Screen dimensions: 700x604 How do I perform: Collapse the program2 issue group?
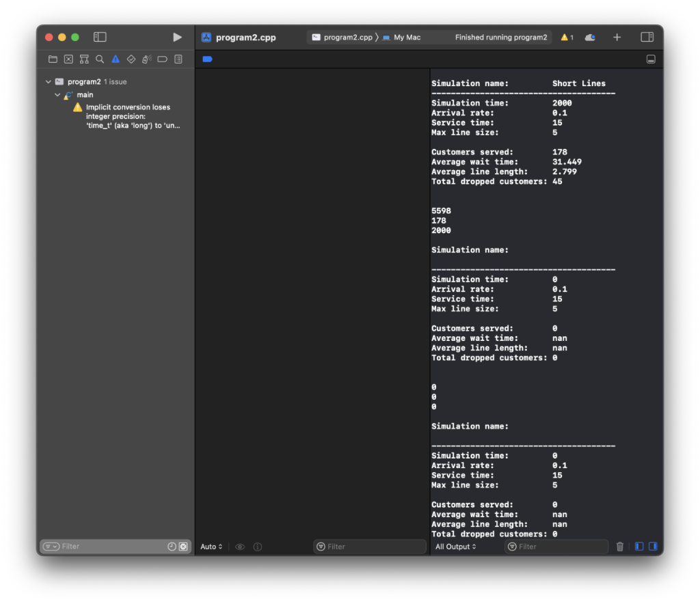[49, 81]
